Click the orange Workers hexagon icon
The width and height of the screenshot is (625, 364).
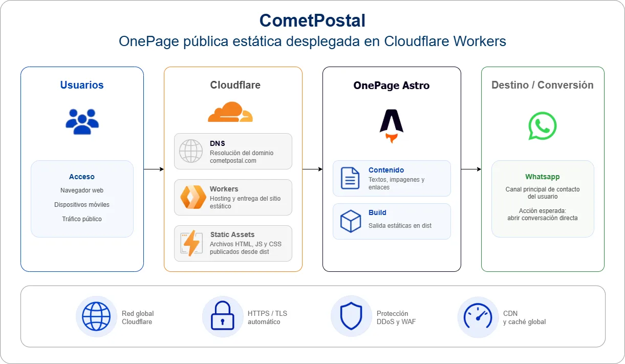coord(193,197)
